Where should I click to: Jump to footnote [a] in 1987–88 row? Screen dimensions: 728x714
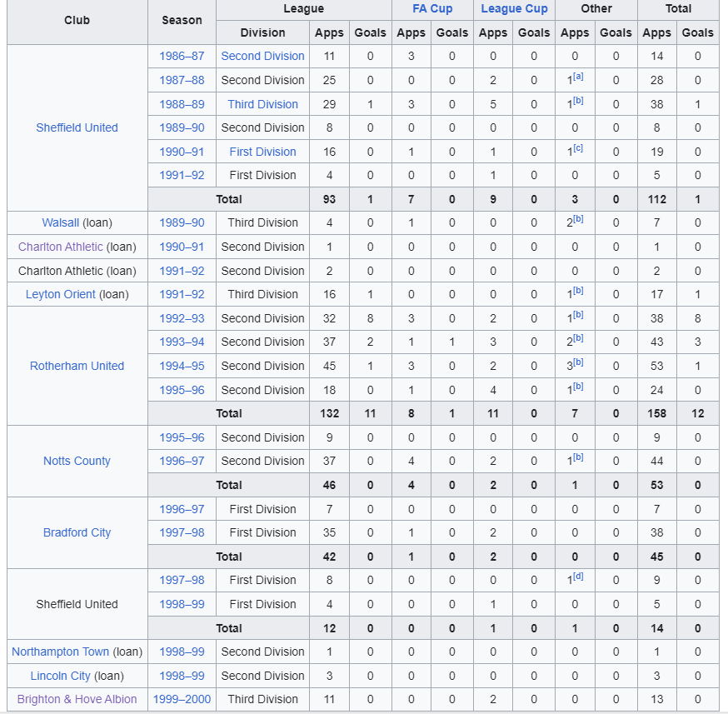point(578,77)
